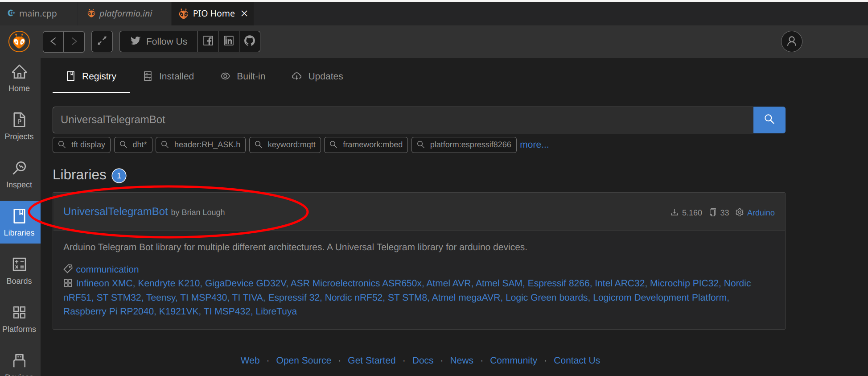
Task: Go back using the left arrow button
Action: pyautogui.click(x=53, y=41)
